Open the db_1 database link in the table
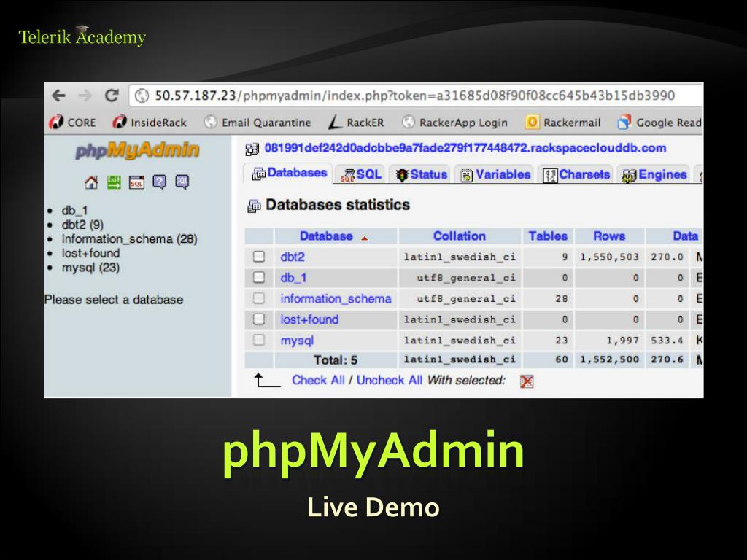Viewport: 747px width, 560px height. point(293,278)
